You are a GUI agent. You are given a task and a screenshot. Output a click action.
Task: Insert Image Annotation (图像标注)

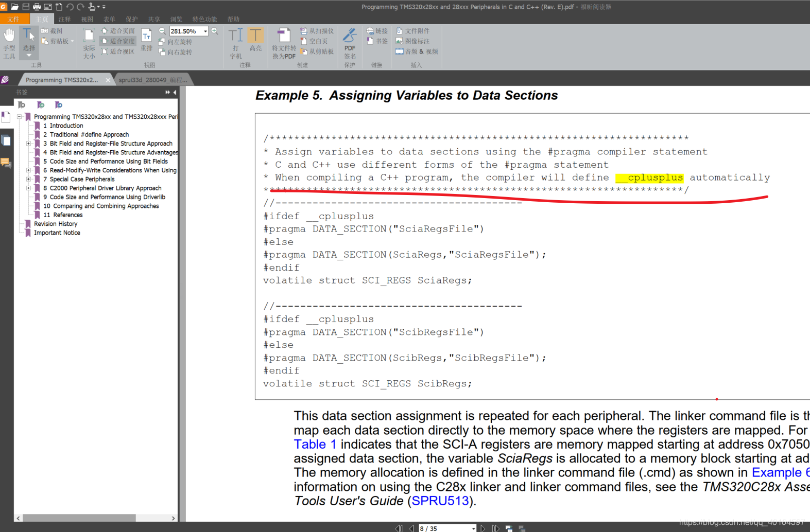tap(412, 41)
